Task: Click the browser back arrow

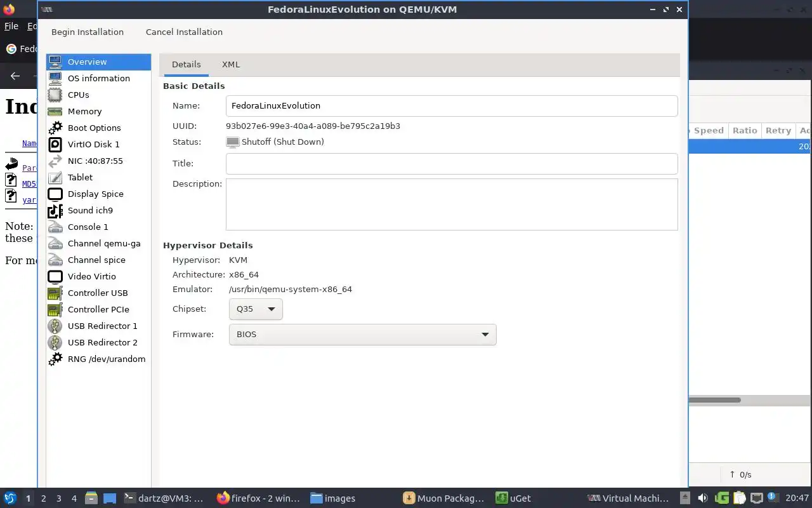Action: pos(15,76)
